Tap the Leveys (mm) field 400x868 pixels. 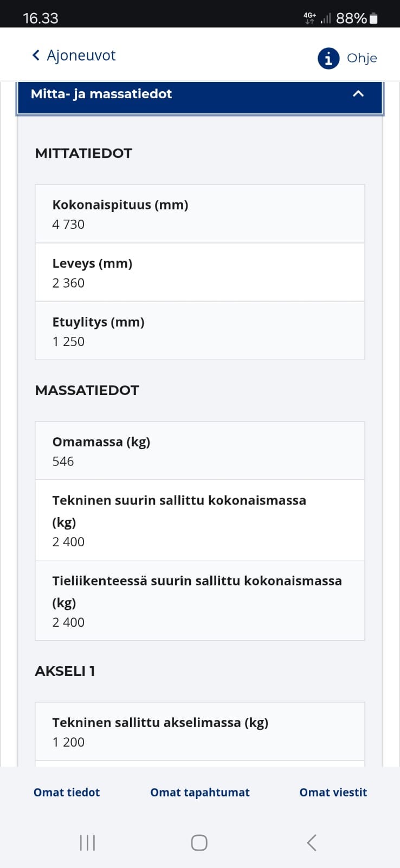tap(199, 272)
